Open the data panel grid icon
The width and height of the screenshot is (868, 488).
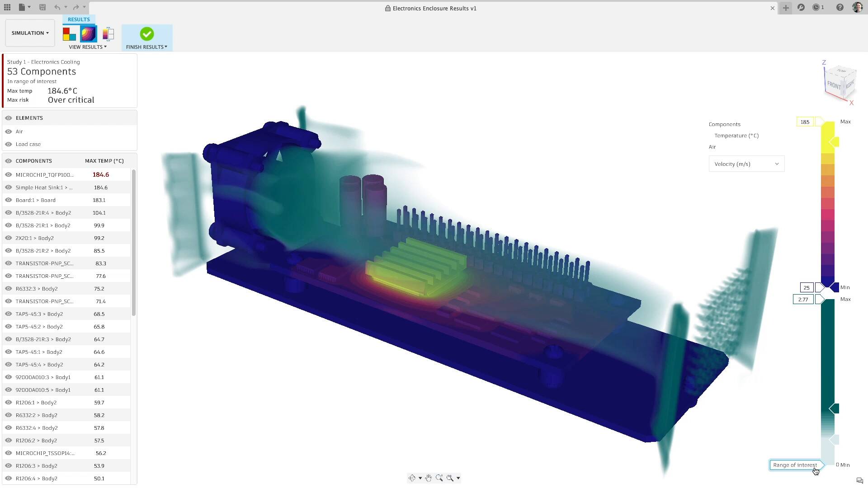pyautogui.click(x=7, y=7)
